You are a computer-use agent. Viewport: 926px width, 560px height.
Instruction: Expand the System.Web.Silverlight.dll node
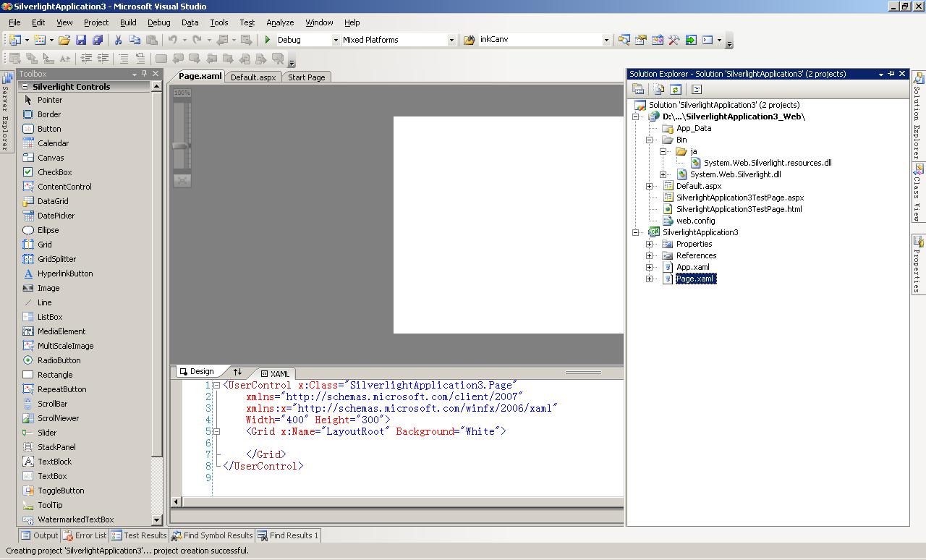point(663,174)
